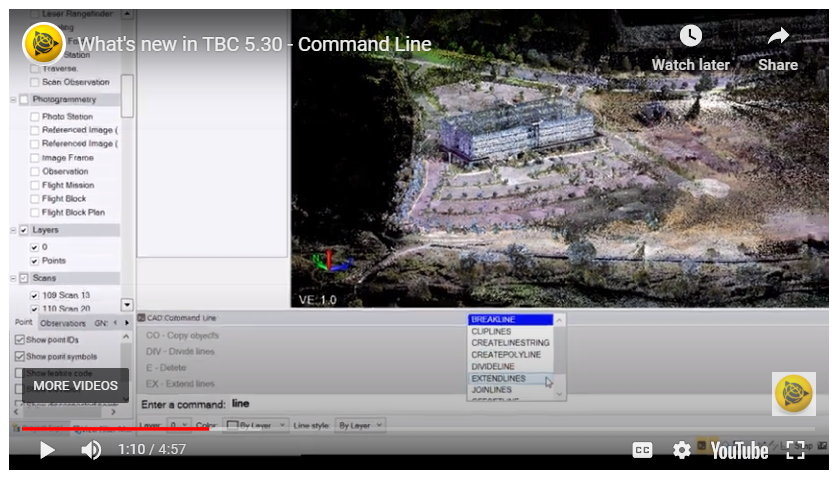Open channel avatar at top left
Viewport: 839px width, 482px height.
[43, 43]
